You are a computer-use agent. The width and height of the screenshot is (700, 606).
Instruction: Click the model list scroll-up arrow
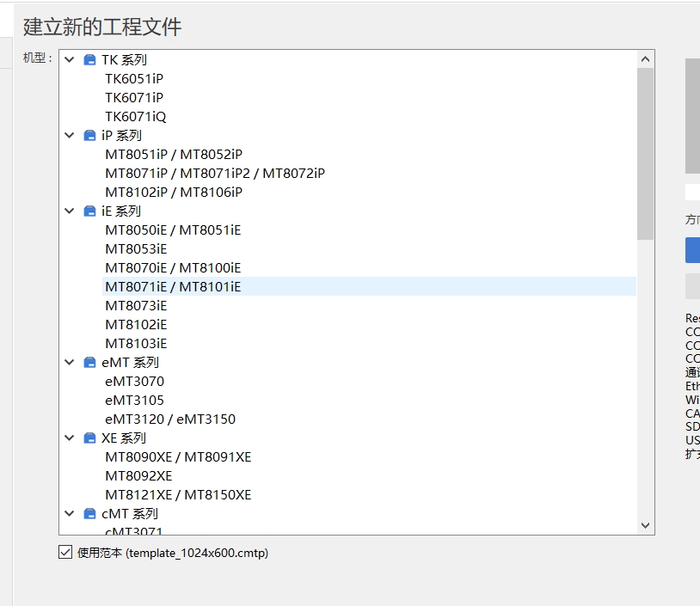645,59
